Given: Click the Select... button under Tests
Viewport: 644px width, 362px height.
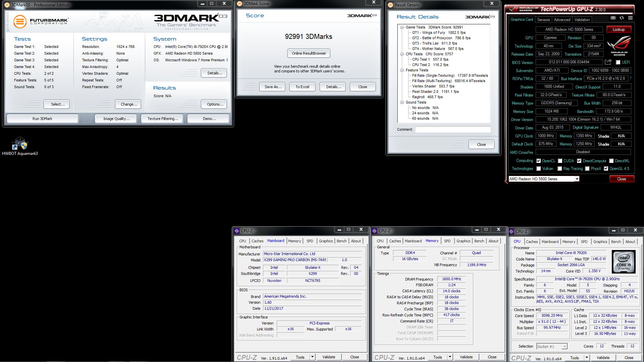Looking at the screenshot, I should tap(56, 104).
